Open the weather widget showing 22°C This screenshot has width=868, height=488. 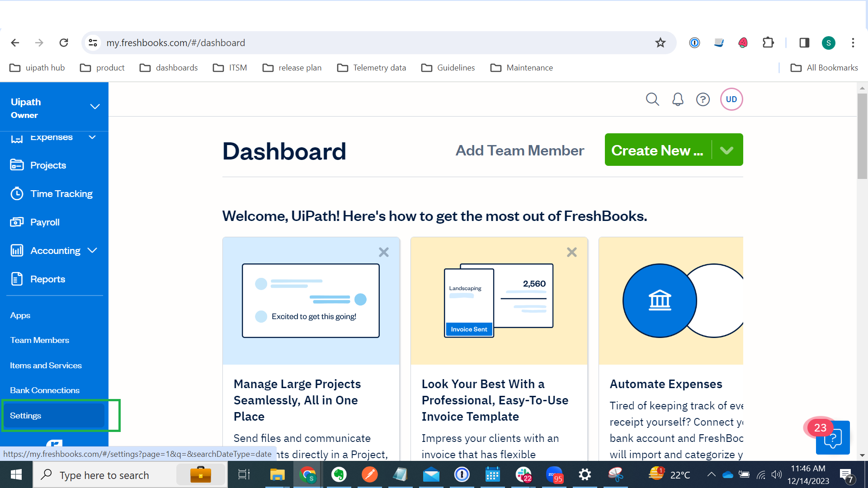(670, 474)
